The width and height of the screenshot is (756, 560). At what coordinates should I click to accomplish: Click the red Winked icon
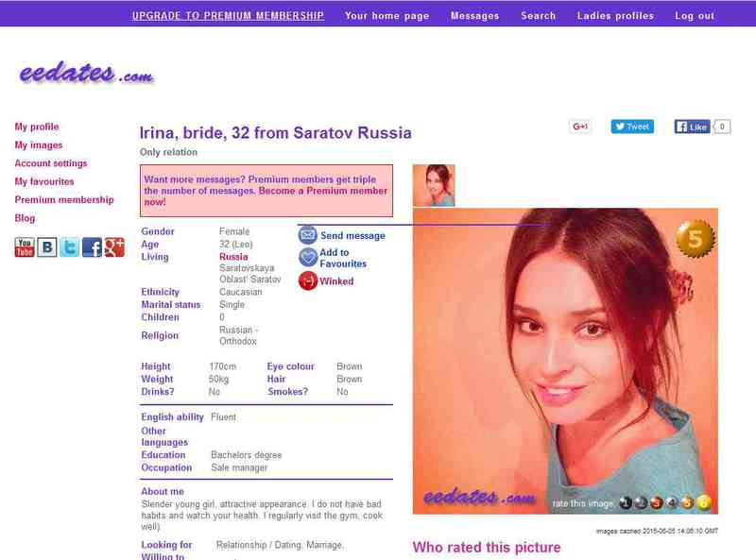coord(308,281)
